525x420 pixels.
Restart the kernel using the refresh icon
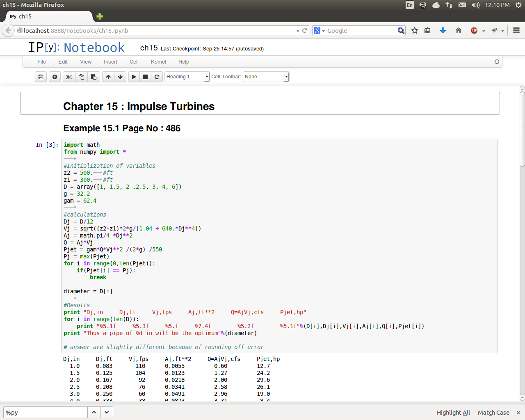tap(157, 77)
